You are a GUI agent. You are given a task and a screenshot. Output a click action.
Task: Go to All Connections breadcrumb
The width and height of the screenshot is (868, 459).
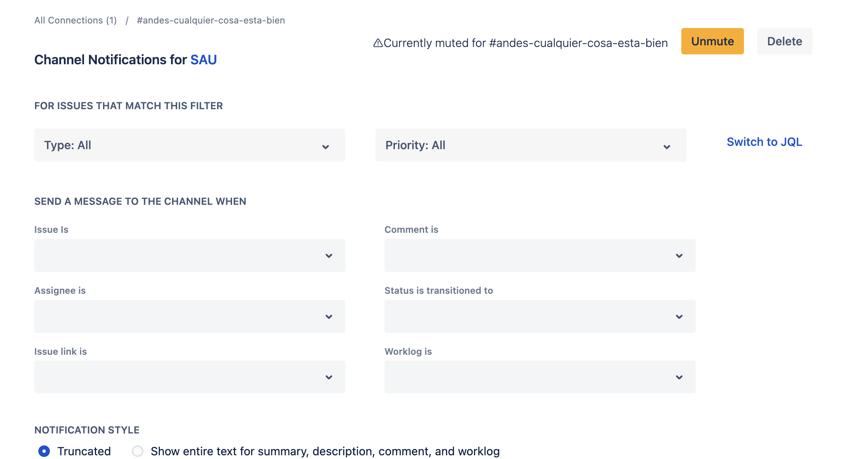75,20
